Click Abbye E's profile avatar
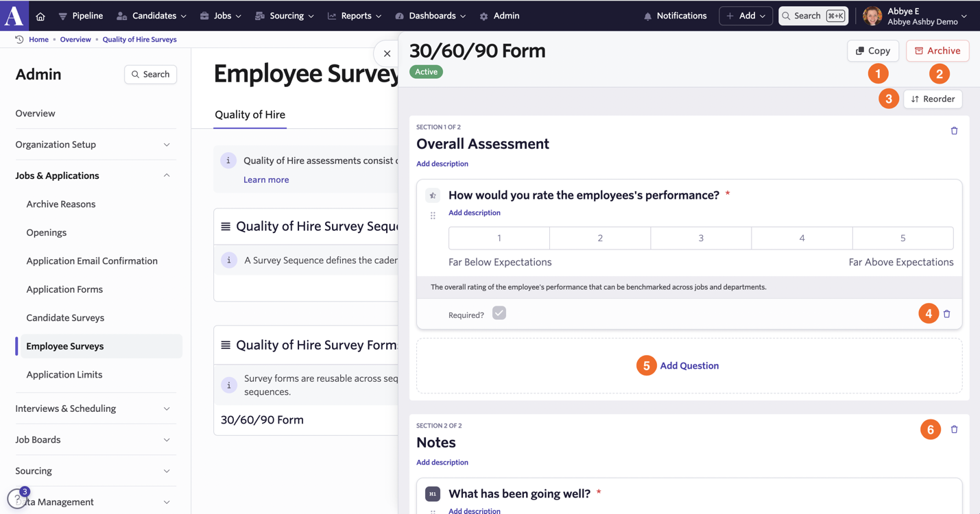 872,16
